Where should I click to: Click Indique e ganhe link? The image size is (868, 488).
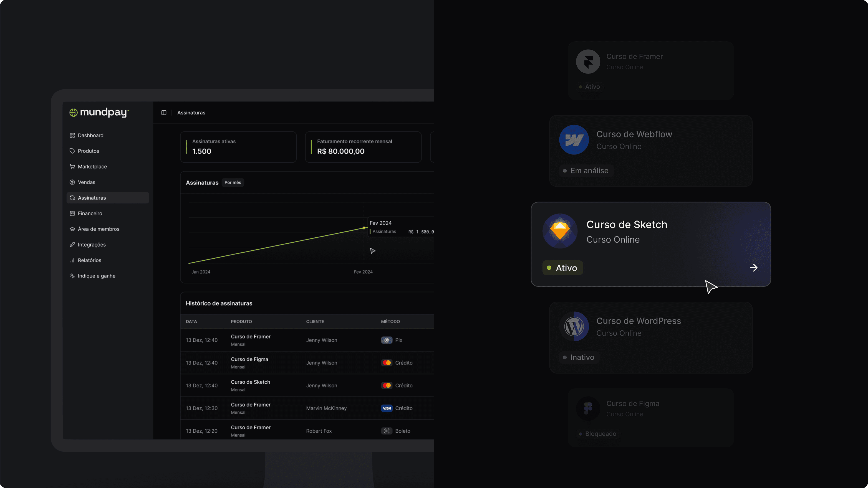coord(96,276)
